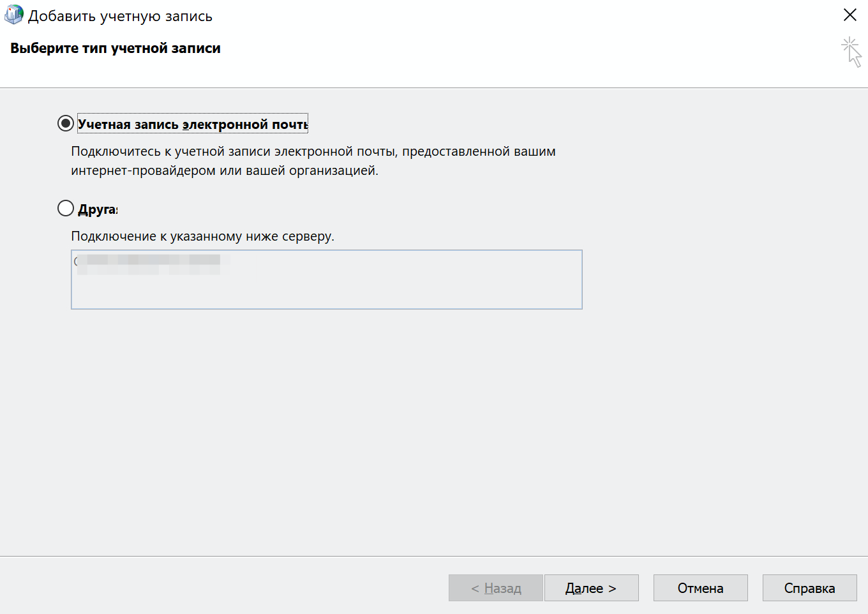Viewport: 868px width, 614px height.
Task: Click the account wizard icon in title bar
Action: tap(13, 15)
